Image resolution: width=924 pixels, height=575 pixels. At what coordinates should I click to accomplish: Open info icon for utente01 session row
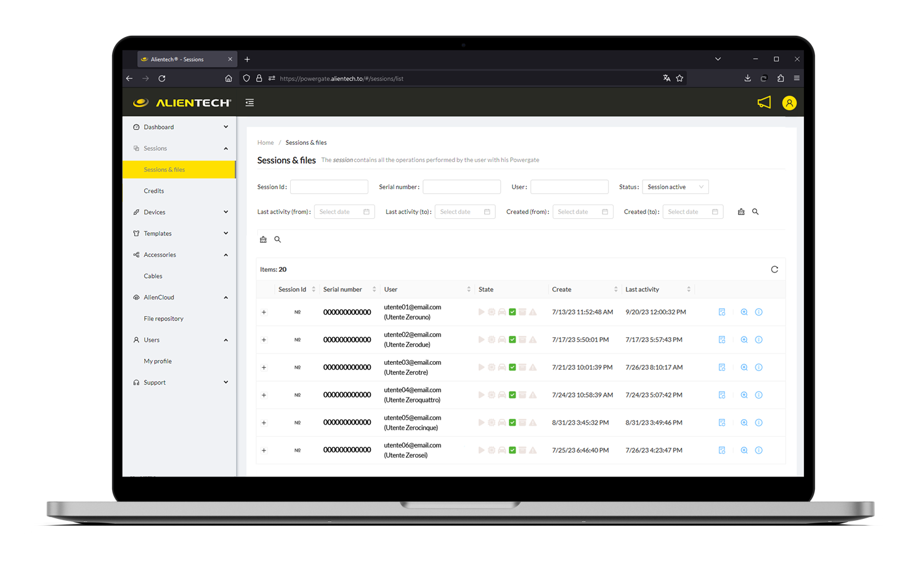coord(759,312)
